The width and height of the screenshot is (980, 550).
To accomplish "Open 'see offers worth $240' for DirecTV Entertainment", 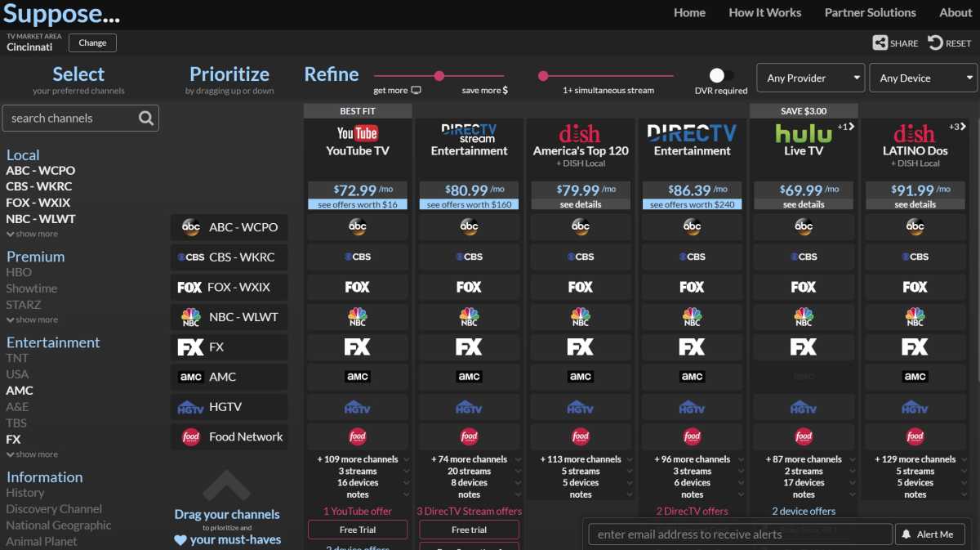I will [692, 204].
